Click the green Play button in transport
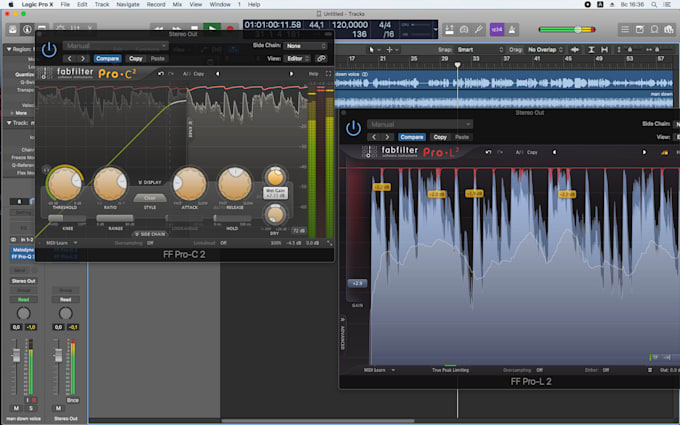Viewport: 680px width, 425px height. pyautogui.click(x=212, y=29)
